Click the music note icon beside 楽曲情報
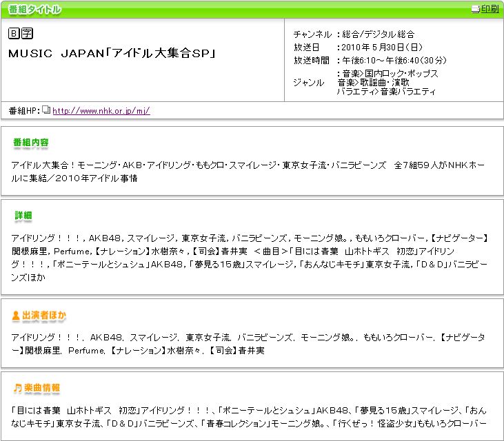The image size is (504, 441). (18, 388)
